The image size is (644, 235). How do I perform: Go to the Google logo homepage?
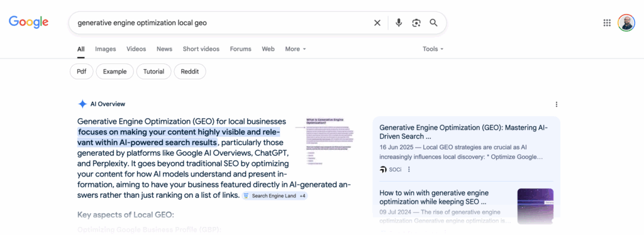pos(29,22)
